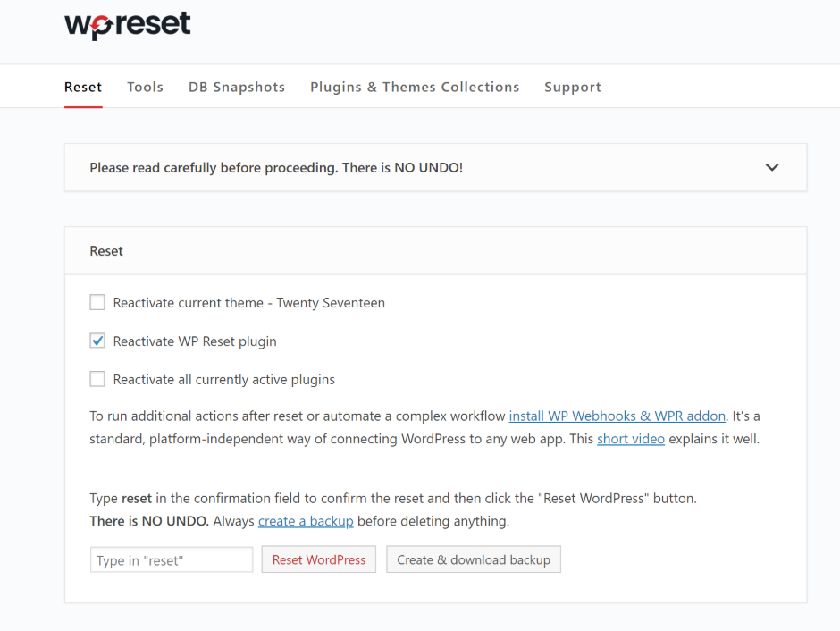This screenshot has width=840, height=631.
Task: Switch to the Tools tab
Action: click(145, 87)
